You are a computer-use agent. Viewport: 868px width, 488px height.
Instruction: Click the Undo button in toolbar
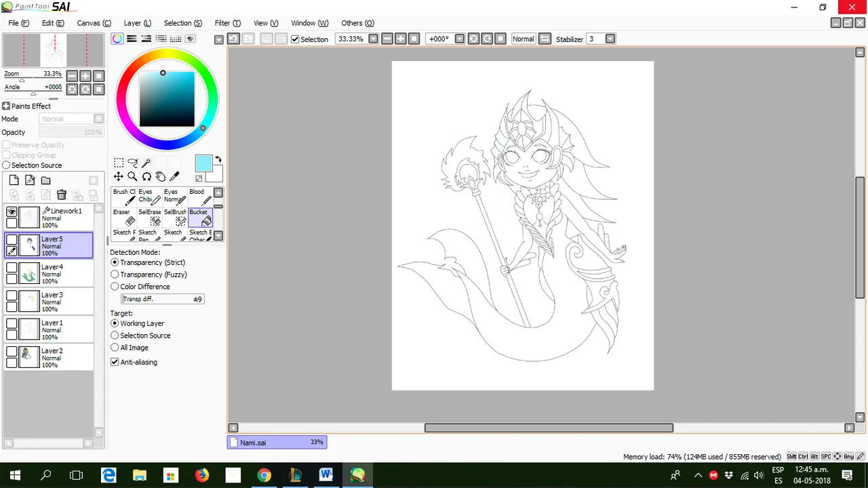[x=233, y=39]
